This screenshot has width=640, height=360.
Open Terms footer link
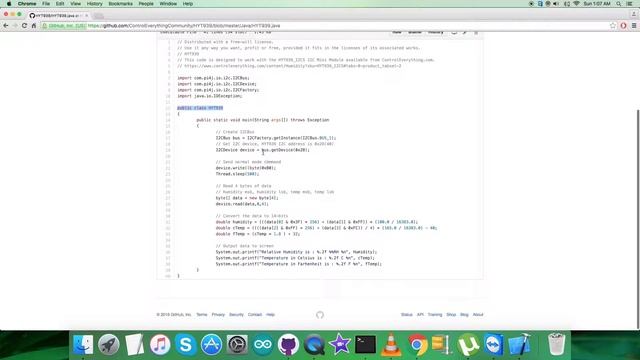pyautogui.click(x=202, y=315)
